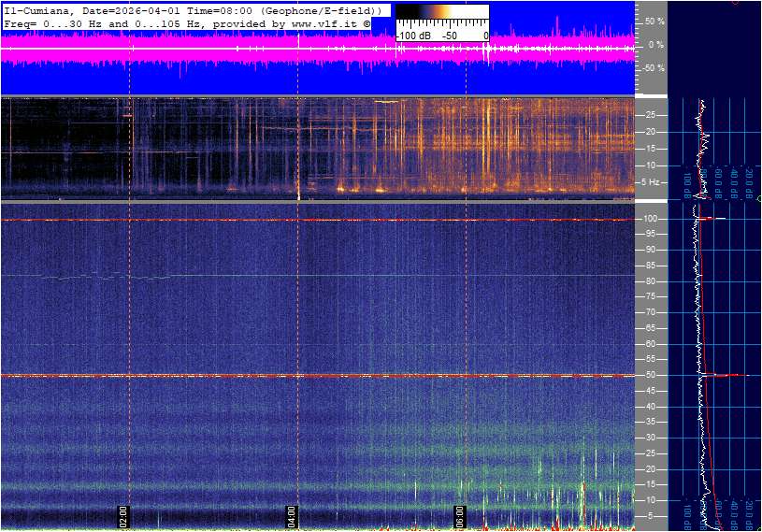Click the 20 label on the 0-30 Hz geophone axis
Image resolution: width=762 pixels, height=532 pixels.
pyautogui.click(x=651, y=132)
